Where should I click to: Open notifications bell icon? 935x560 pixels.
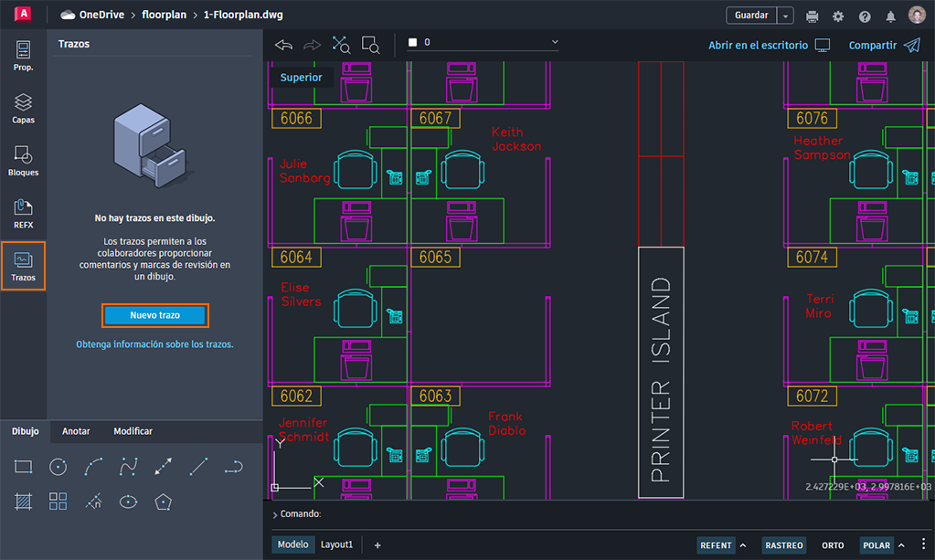[890, 16]
